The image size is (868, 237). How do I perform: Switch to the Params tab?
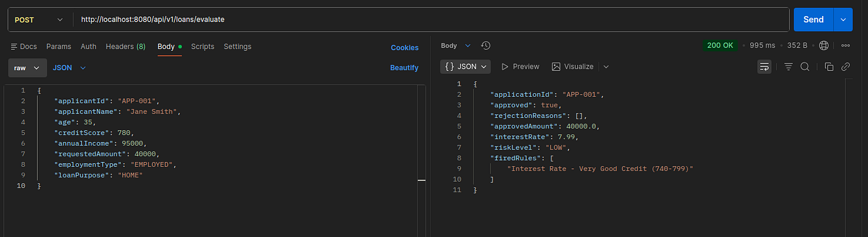59,47
